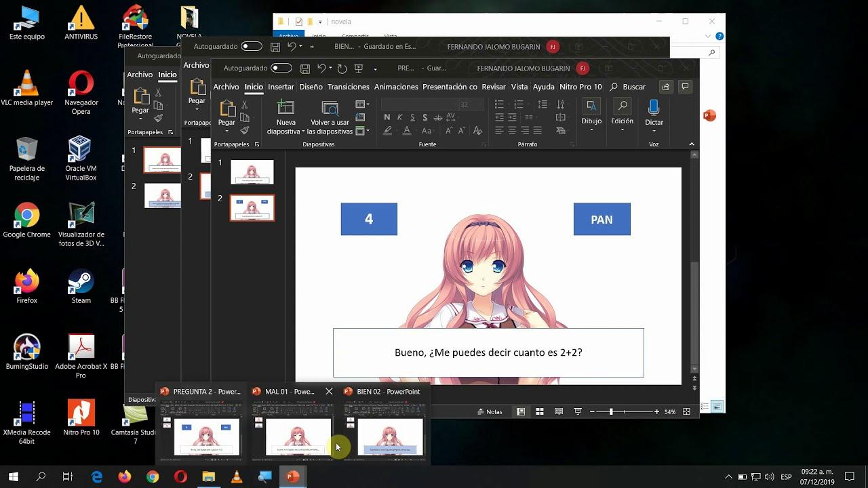Viewport: 868px width, 488px height.
Task: Open Animaciones tab
Action: click(x=396, y=87)
